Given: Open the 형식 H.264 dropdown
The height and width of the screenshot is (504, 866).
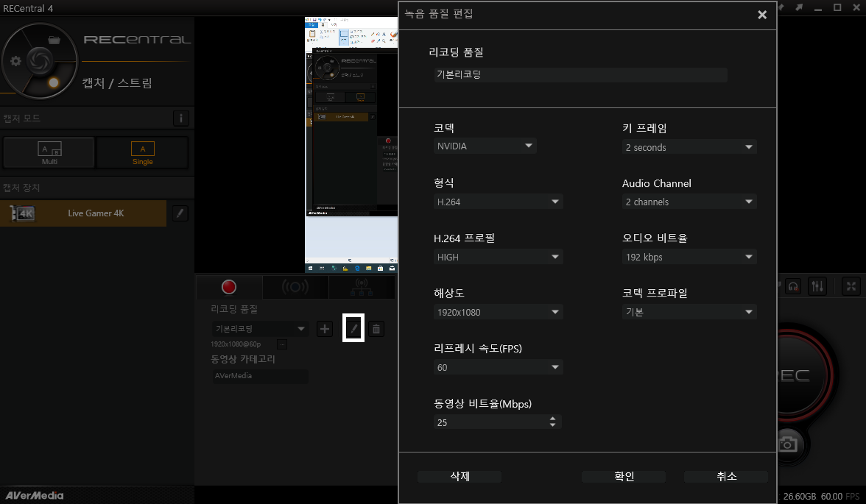Looking at the screenshot, I should click(498, 202).
